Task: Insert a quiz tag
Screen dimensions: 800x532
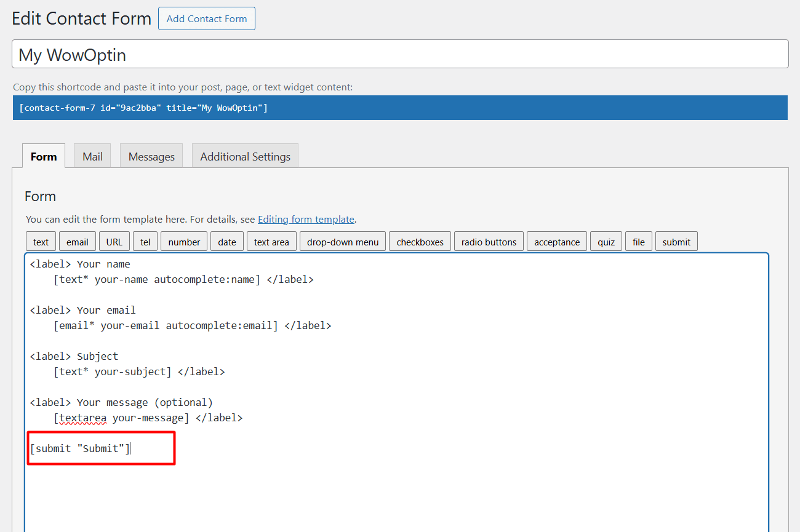Action: tap(606, 242)
